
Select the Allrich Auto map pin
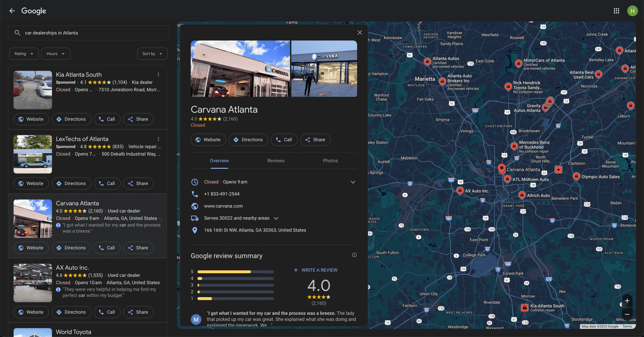coord(522,195)
